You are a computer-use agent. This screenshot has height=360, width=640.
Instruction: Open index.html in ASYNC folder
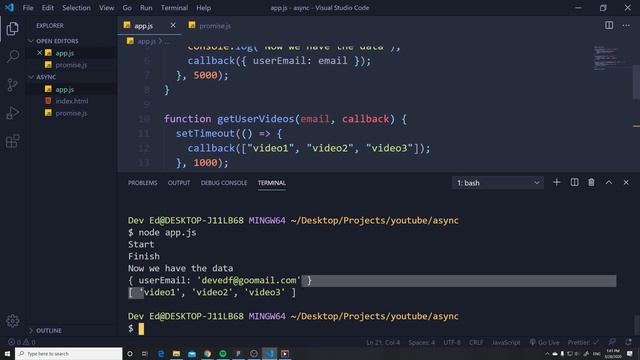click(71, 101)
